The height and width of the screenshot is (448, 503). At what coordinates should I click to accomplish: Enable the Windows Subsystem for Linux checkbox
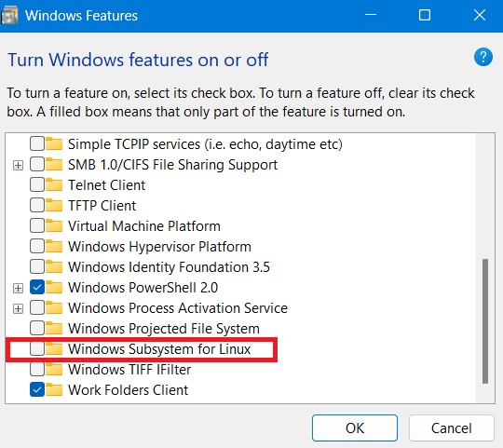pos(37,349)
